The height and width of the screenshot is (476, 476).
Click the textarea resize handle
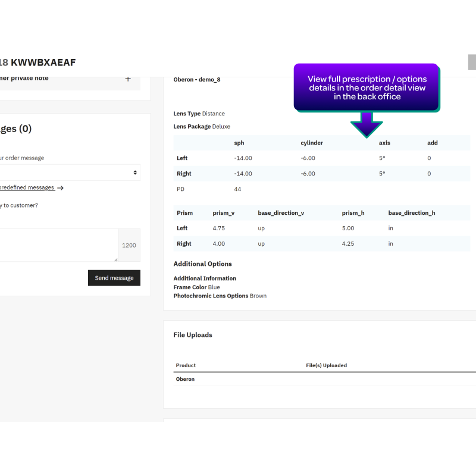click(x=115, y=259)
